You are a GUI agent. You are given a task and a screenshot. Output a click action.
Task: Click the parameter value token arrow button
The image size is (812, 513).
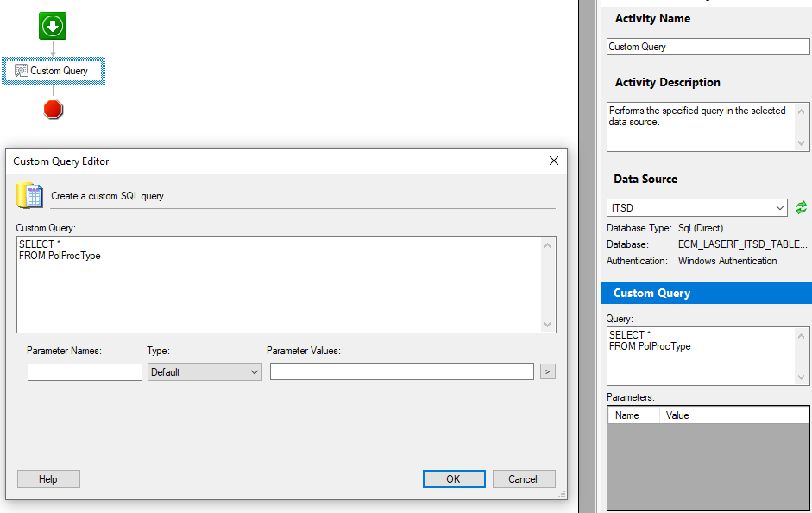point(547,371)
